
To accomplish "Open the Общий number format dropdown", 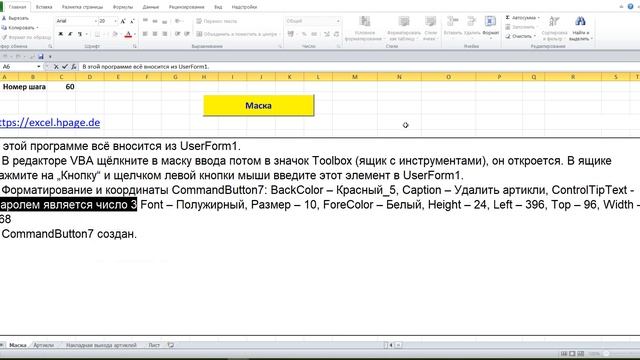I will click(x=338, y=21).
